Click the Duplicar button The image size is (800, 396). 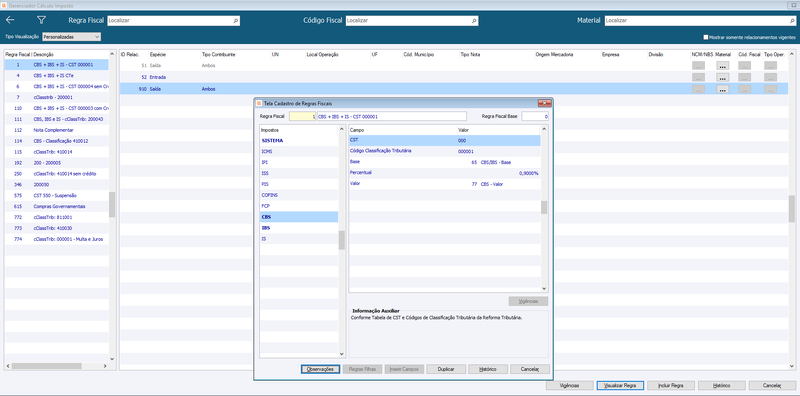[446, 369]
